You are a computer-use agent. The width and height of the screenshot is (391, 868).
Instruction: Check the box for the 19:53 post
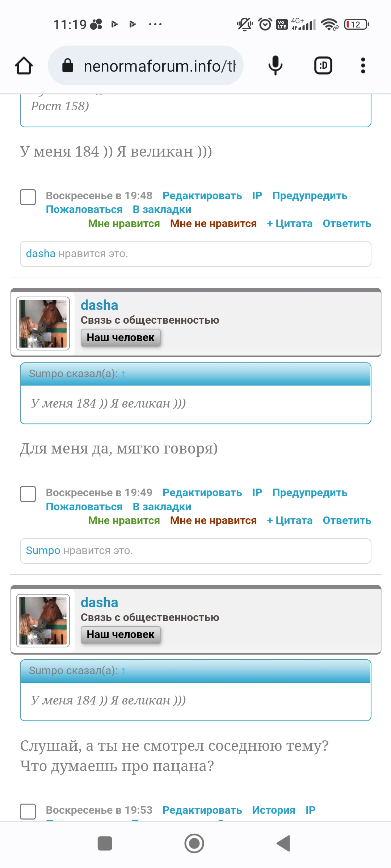[x=28, y=811]
